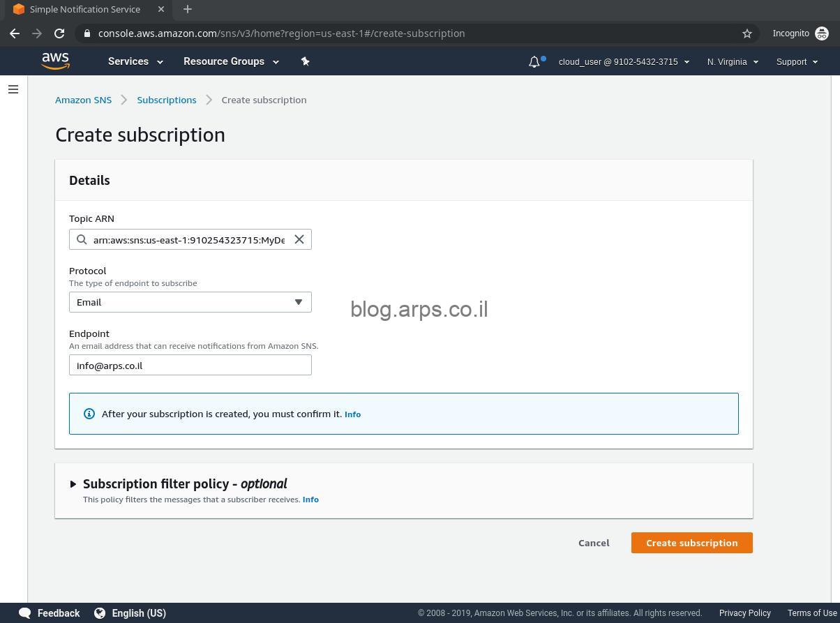Click the 'Endpoint' field label
This screenshot has height=623, width=840.
click(89, 333)
